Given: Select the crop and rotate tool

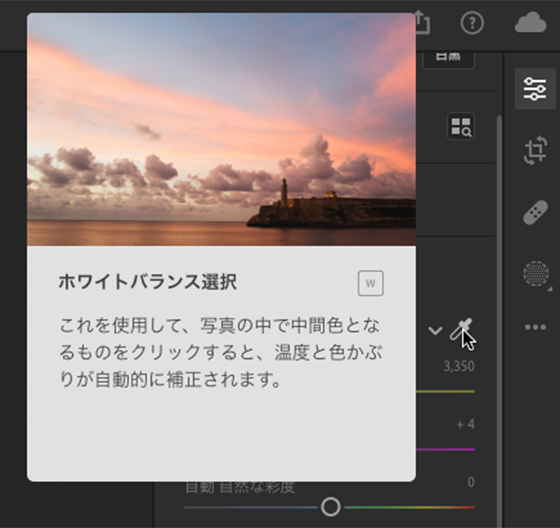Looking at the screenshot, I should 535,150.
